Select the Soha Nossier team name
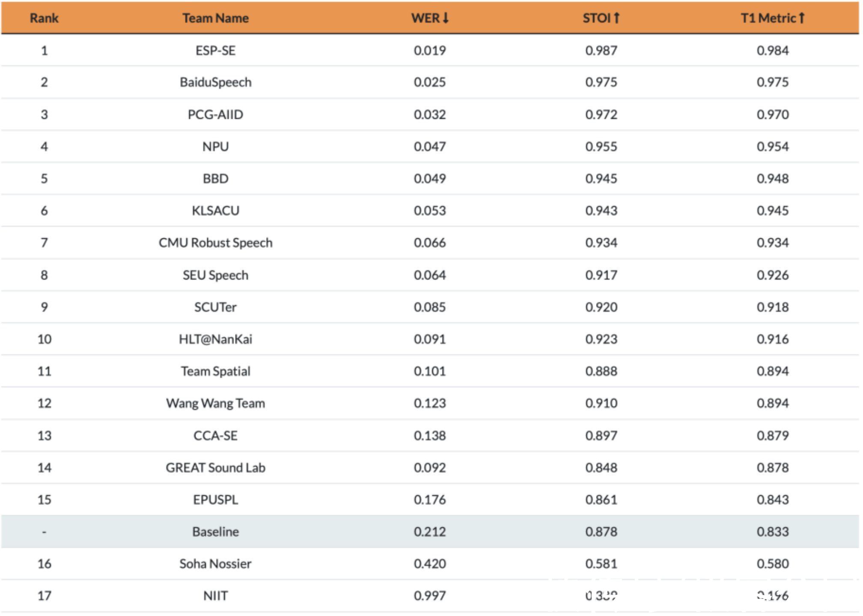 (x=216, y=564)
